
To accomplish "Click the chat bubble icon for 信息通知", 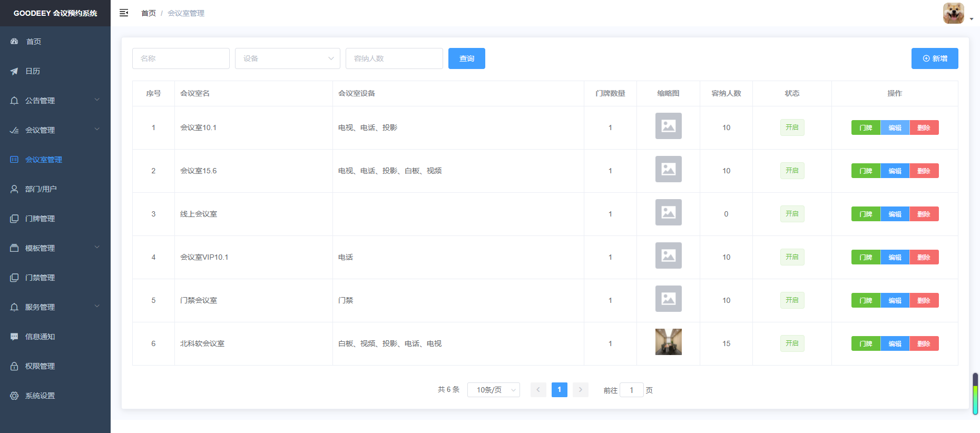I will click(x=14, y=337).
